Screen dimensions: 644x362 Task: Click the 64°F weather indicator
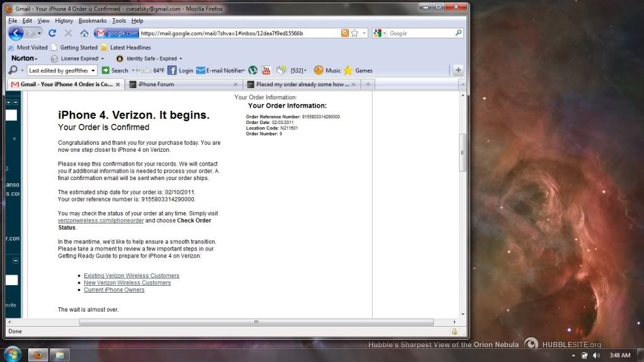(159, 71)
